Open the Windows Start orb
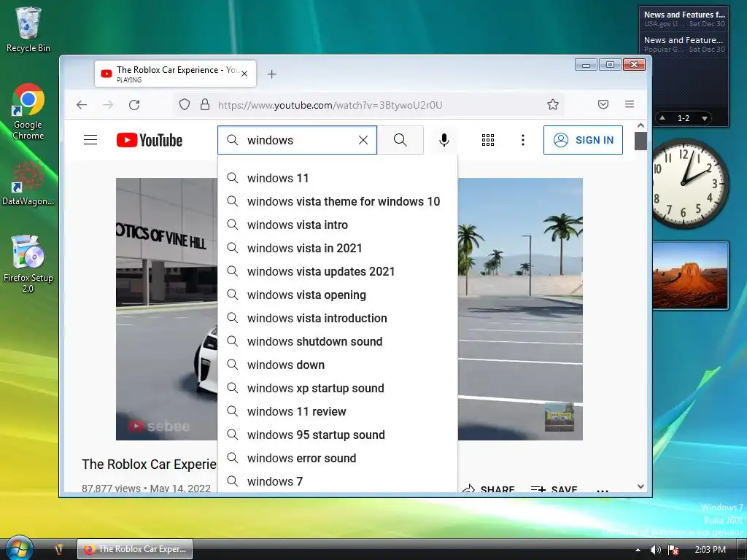 point(18,548)
